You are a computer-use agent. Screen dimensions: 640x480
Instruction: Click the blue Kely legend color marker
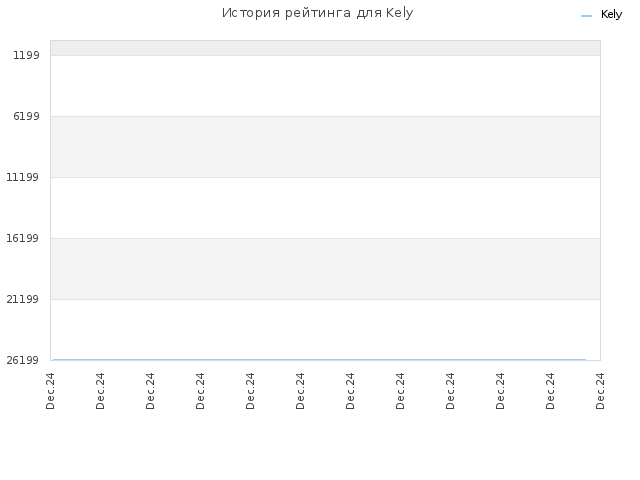586,16
